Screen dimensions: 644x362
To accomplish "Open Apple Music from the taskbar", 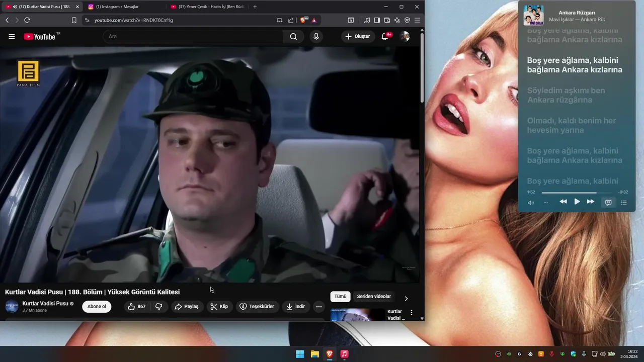I will 344,354.
